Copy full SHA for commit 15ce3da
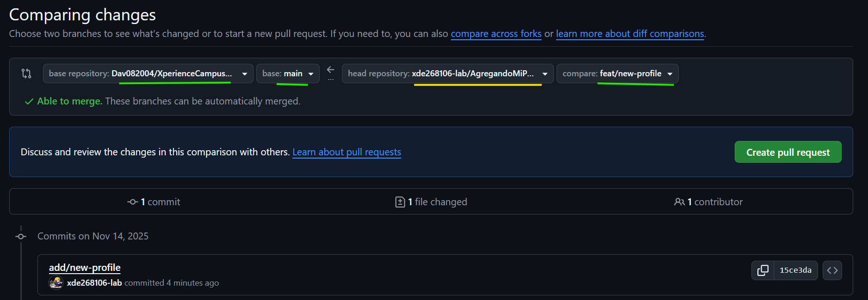 tap(763, 270)
